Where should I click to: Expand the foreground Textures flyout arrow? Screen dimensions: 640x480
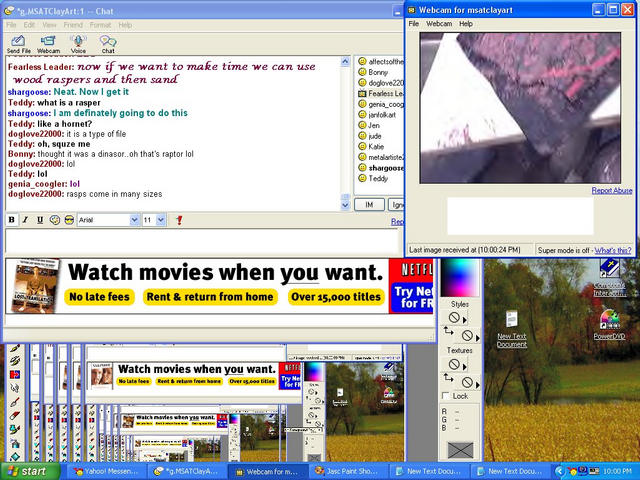465,367
